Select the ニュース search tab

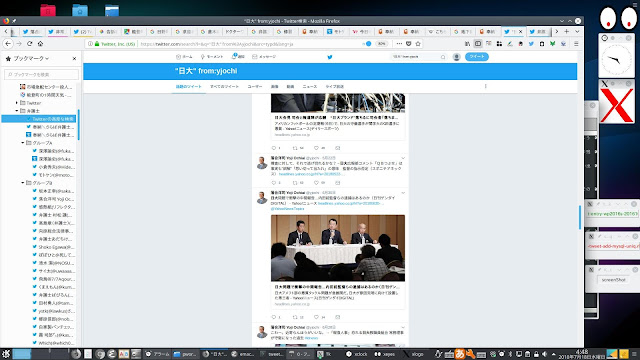[309, 87]
